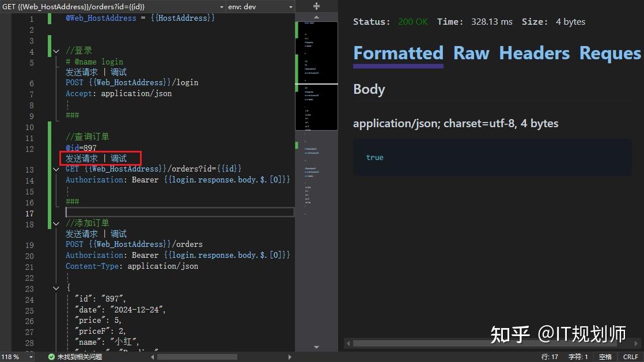Click the right arrow of the bottom scrollbar
The width and height of the screenshot is (644, 362).
[x=290, y=356]
